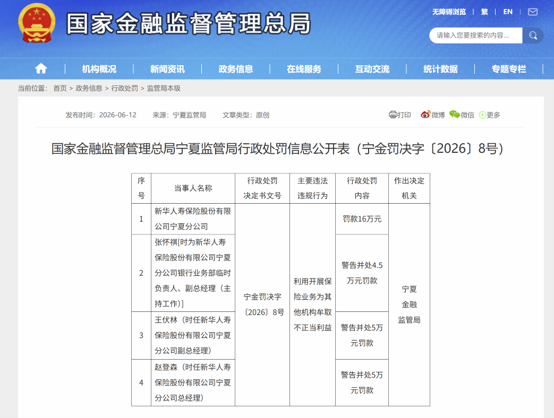Go to 行政处罚 breadcrumb link
Viewport: 554px width, 418px height.
click(125, 88)
